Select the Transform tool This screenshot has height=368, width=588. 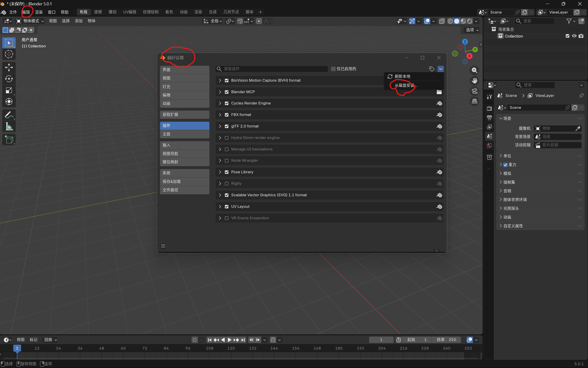point(9,102)
